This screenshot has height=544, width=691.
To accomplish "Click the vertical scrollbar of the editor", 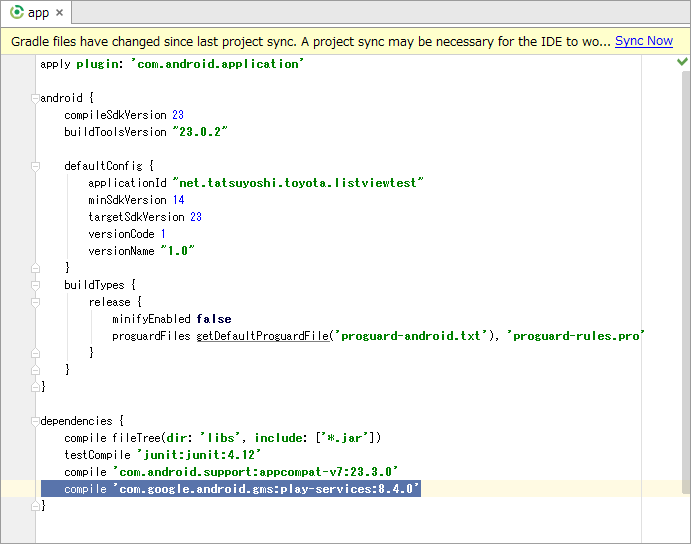I will (x=685, y=282).
